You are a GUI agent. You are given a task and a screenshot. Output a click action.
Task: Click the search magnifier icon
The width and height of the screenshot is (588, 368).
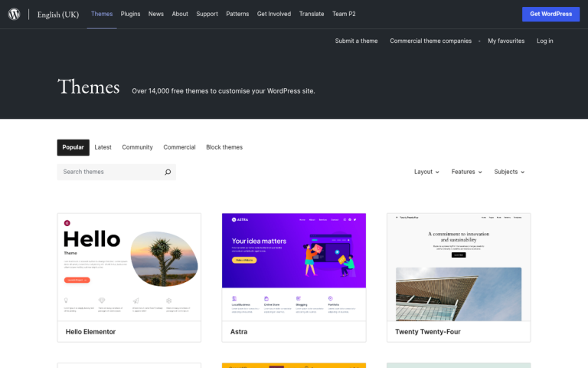(168, 172)
